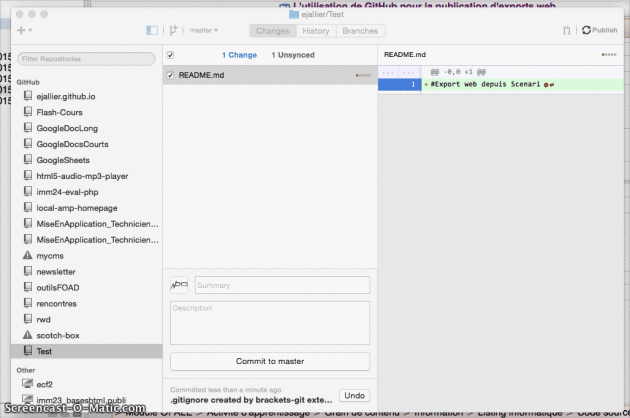This screenshot has height=418, width=630.
Task: Switch to the Branches tab
Action: click(x=360, y=31)
